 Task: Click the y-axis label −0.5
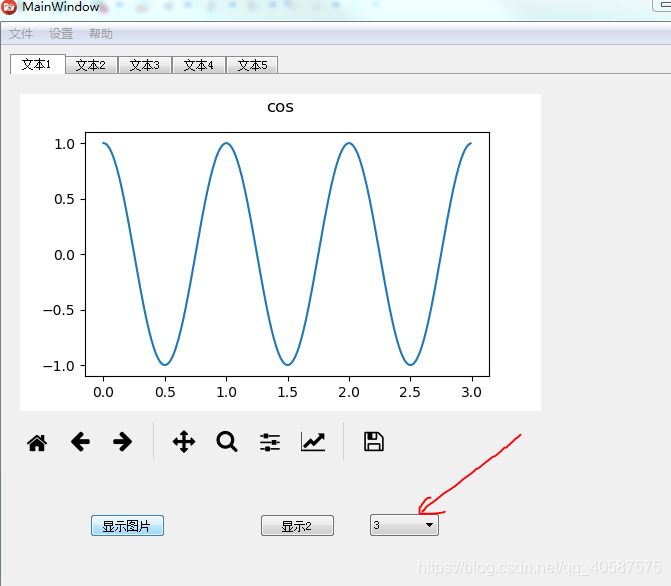59,310
